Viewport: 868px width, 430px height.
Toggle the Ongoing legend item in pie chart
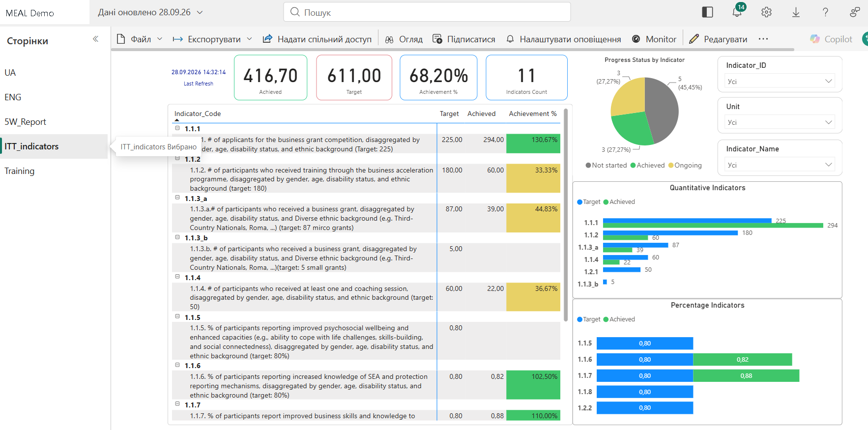coord(685,165)
